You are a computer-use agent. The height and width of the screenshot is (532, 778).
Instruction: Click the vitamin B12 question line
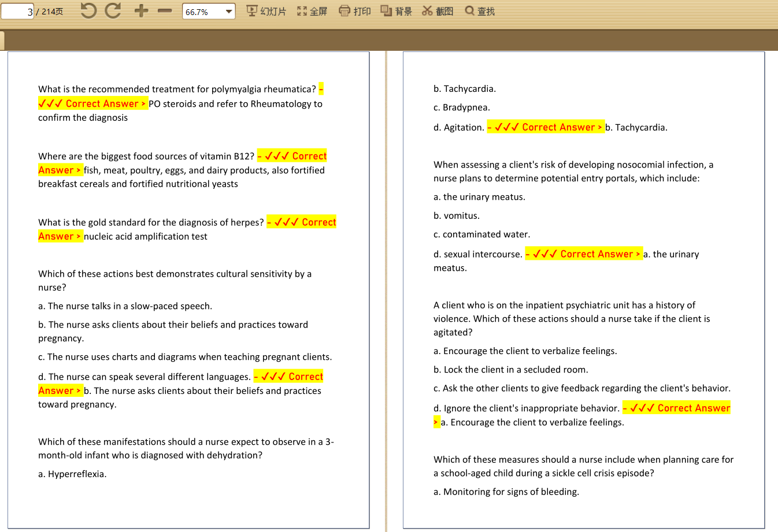146,156
